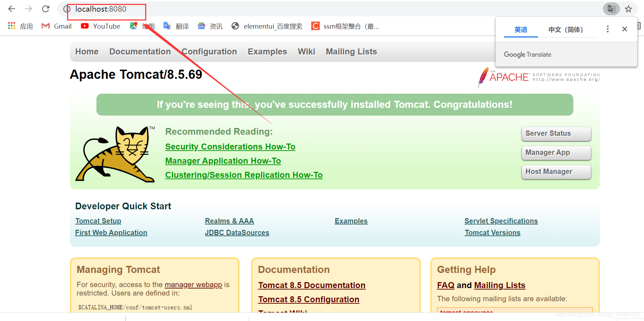Open Tomcat 8.5 Documentation link
The width and height of the screenshot is (644, 321).
312,285
